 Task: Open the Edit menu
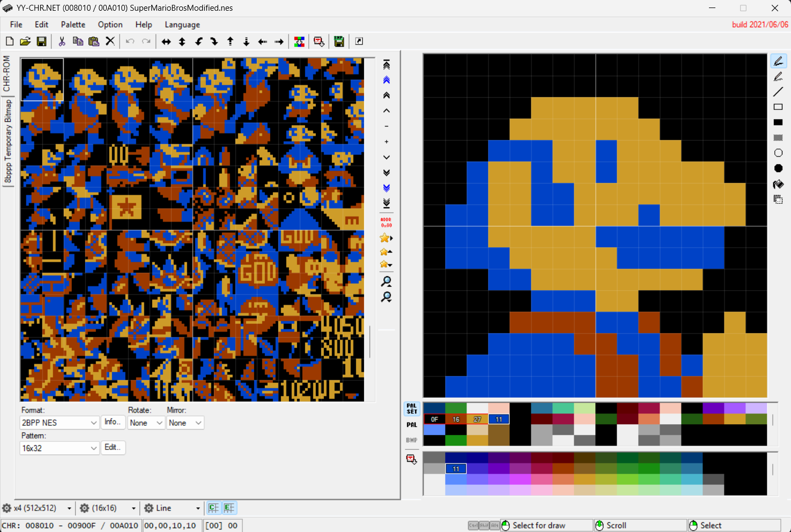point(41,25)
